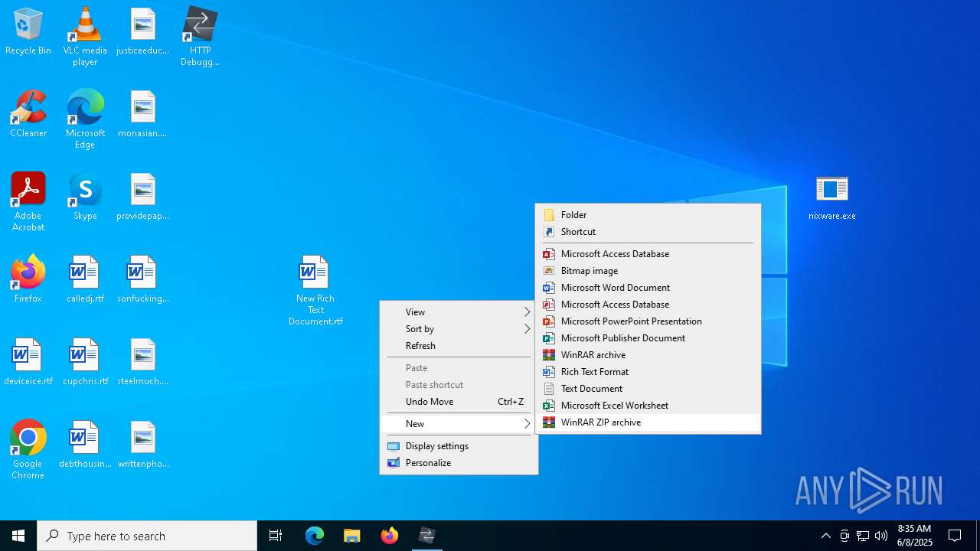This screenshot has height=551, width=980.
Task: Select the calledj.rtf document icon
Action: tap(85, 279)
